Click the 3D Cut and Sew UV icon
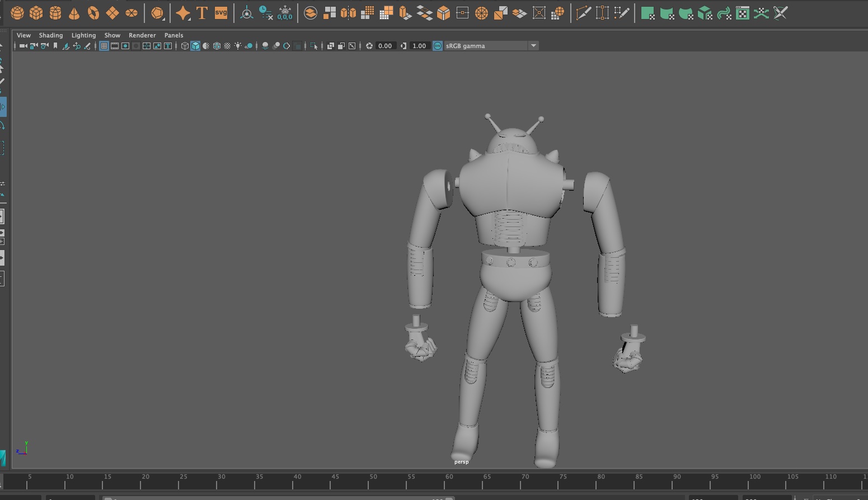Image resolution: width=868 pixels, height=500 pixels. point(780,13)
